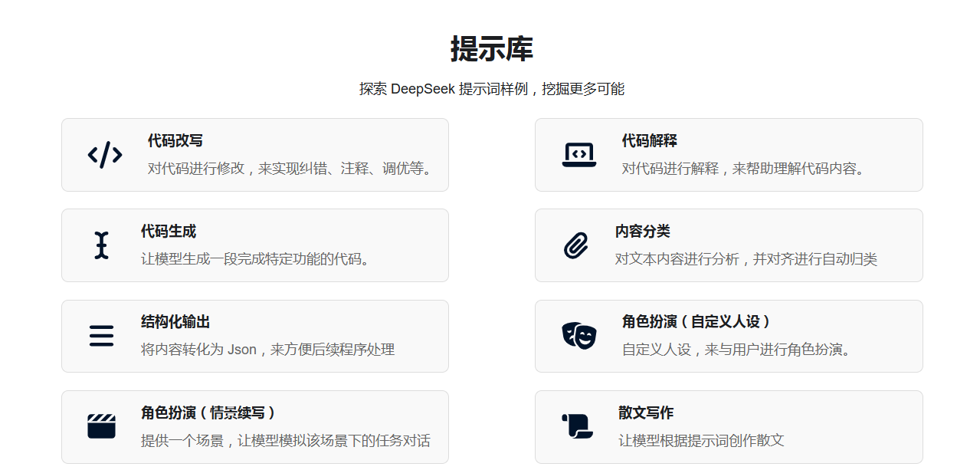Click the theater masks icon for 角色扮演

pyautogui.click(x=578, y=336)
